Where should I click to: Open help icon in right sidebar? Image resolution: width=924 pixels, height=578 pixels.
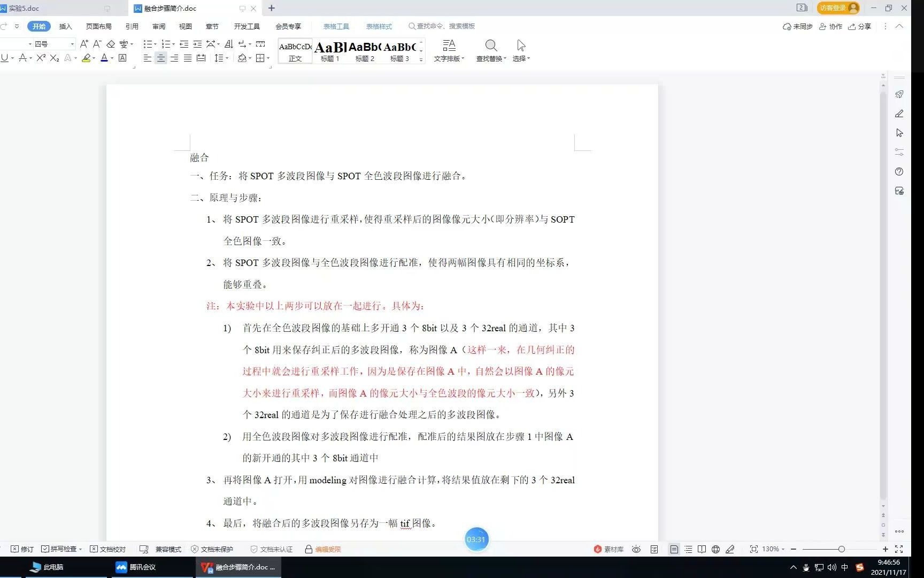tap(899, 171)
